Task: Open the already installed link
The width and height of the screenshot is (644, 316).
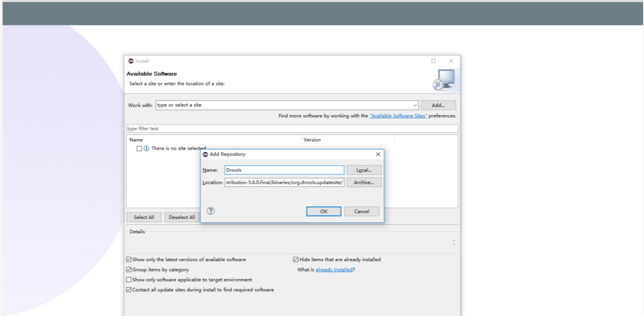Action: pos(334,270)
